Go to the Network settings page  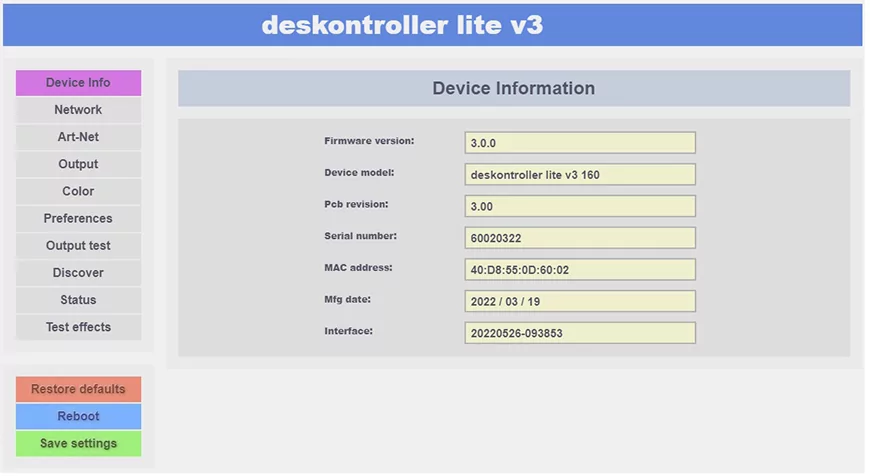point(78,110)
